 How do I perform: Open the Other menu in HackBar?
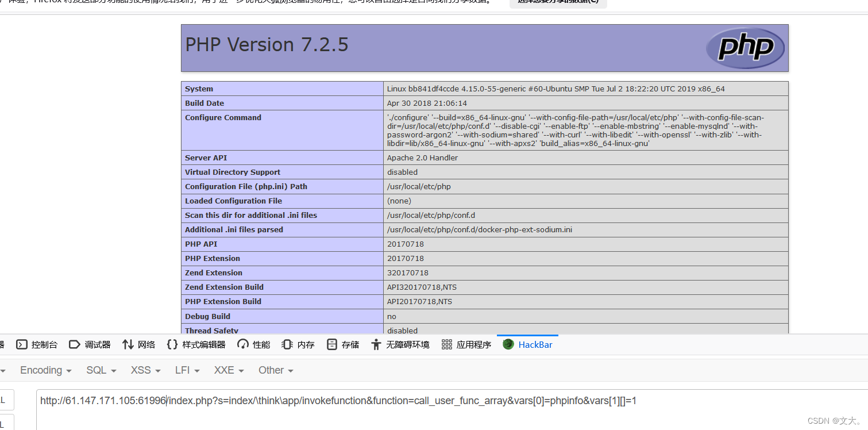pos(275,370)
